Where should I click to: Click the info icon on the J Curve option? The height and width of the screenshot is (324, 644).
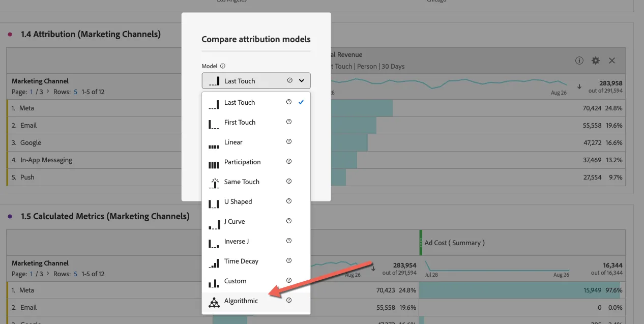point(289,221)
